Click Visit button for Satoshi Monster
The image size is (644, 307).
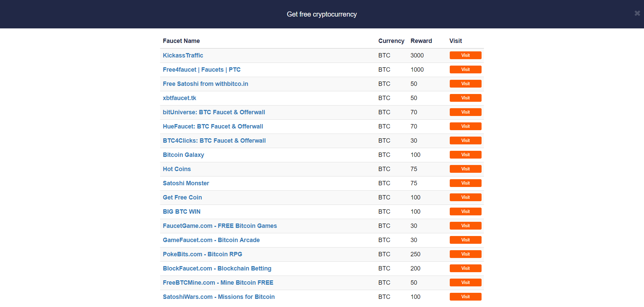coord(465,183)
